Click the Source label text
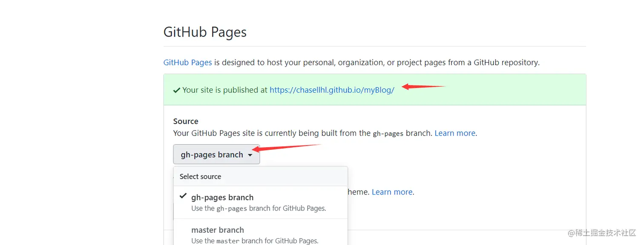Image resolution: width=644 pixels, height=245 pixels. coord(186,121)
